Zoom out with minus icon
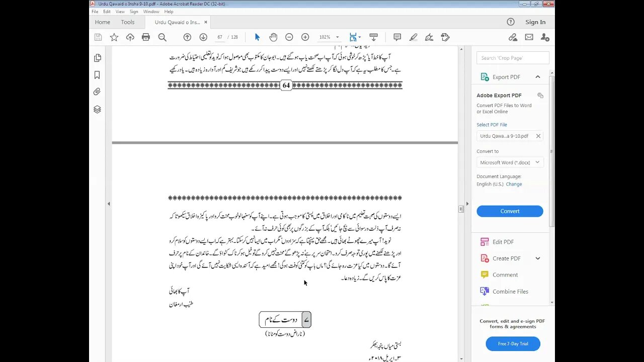The height and width of the screenshot is (362, 644). click(289, 37)
